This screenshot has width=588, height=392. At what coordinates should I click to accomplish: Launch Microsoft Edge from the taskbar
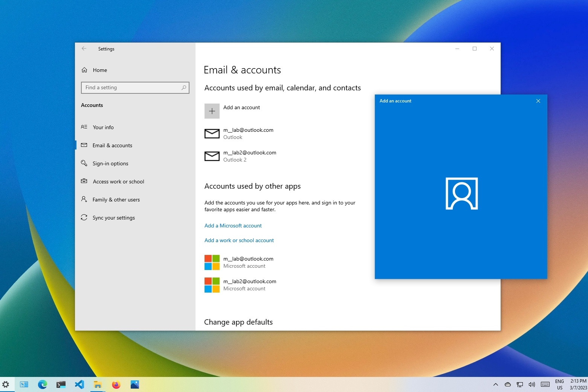click(x=43, y=384)
